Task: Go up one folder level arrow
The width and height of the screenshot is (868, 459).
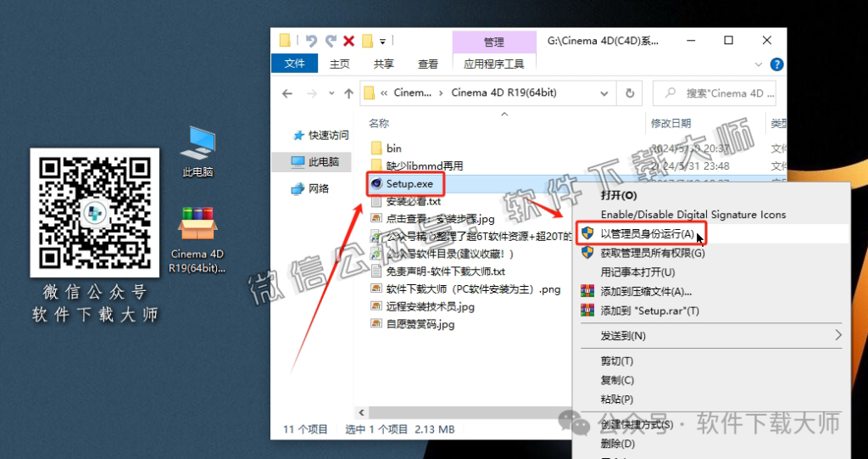Action: pos(348,93)
